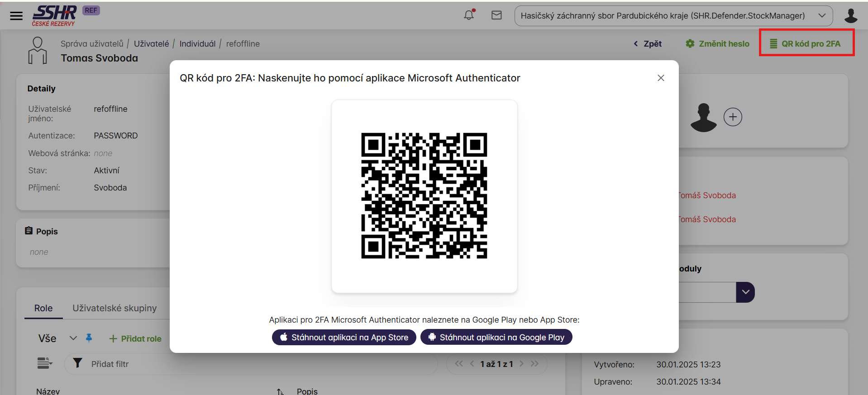Click the plus circle to add photo
The image size is (868, 395).
click(x=732, y=117)
